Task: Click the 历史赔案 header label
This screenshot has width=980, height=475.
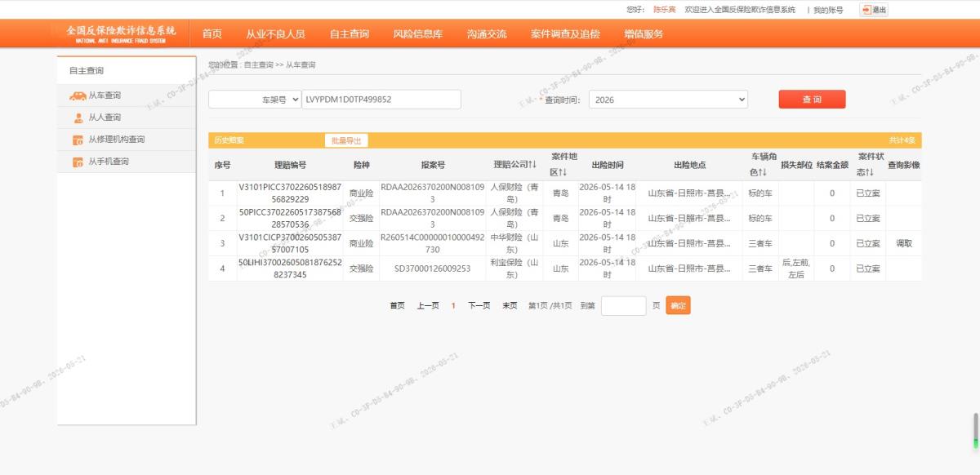Action: 229,140
